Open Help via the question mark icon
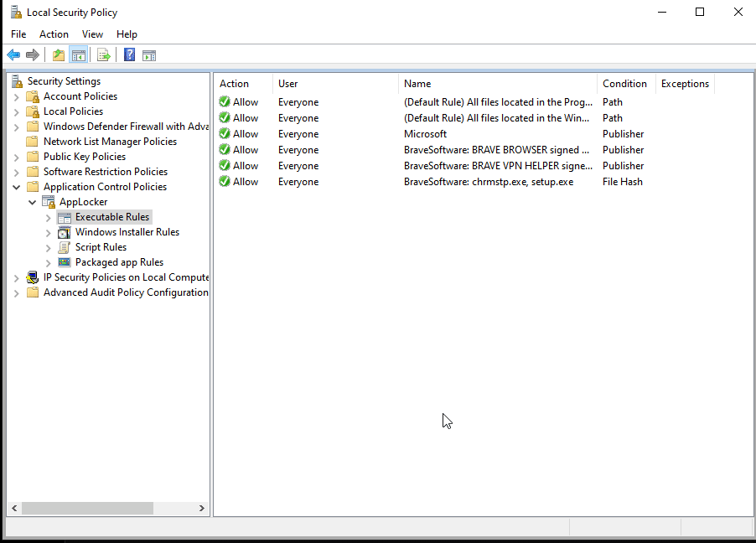The height and width of the screenshot is (543, 756). click(129, 55)
